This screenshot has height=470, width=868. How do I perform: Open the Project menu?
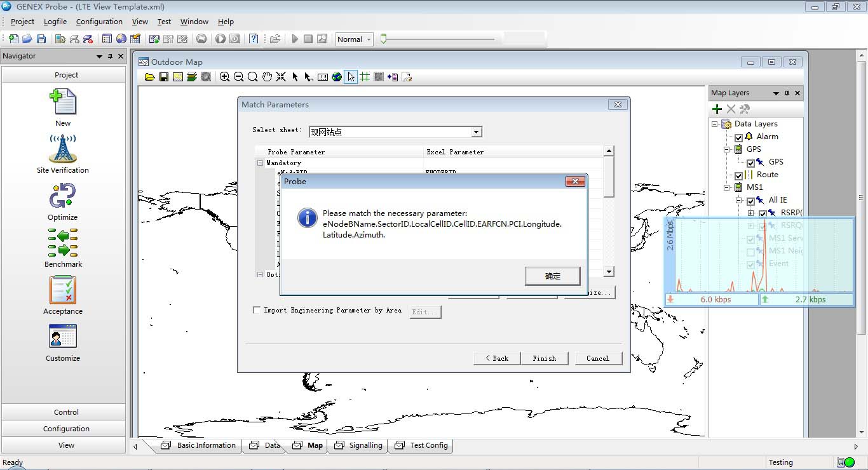click(x=22, y=22)
